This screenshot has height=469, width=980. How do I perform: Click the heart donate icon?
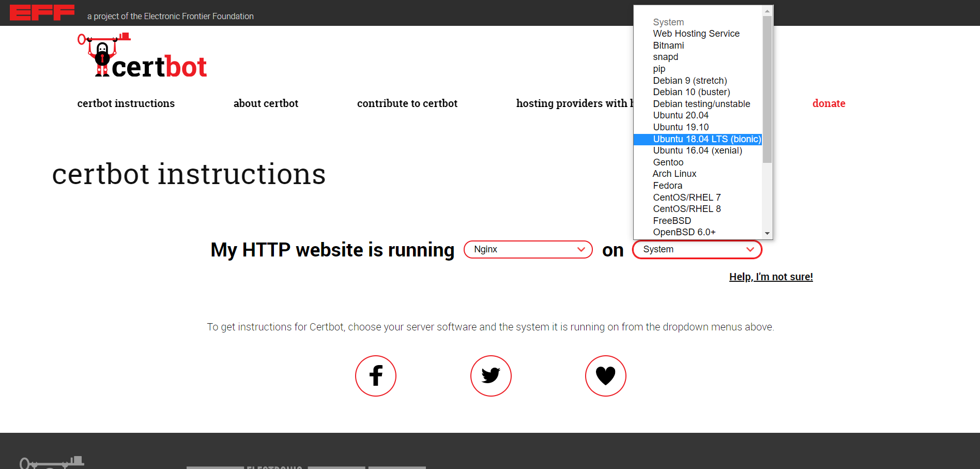[x=605, y=376]
